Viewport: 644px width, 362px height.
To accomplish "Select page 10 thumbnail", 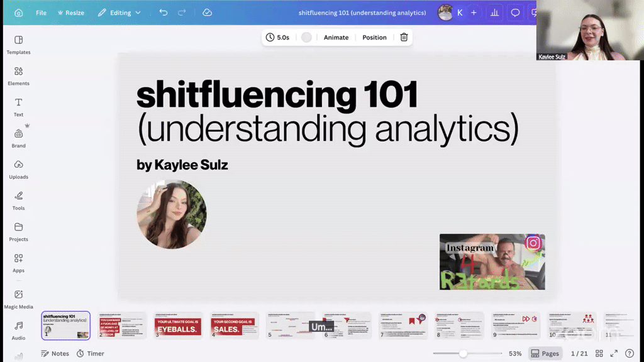I will click(572, 326).
